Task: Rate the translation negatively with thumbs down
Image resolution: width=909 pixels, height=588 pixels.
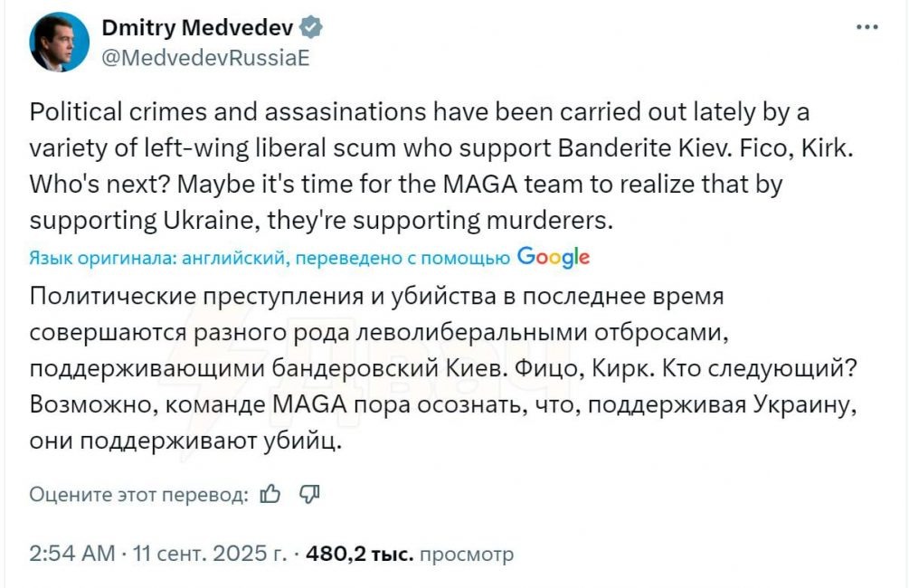Action: [309, 494]
